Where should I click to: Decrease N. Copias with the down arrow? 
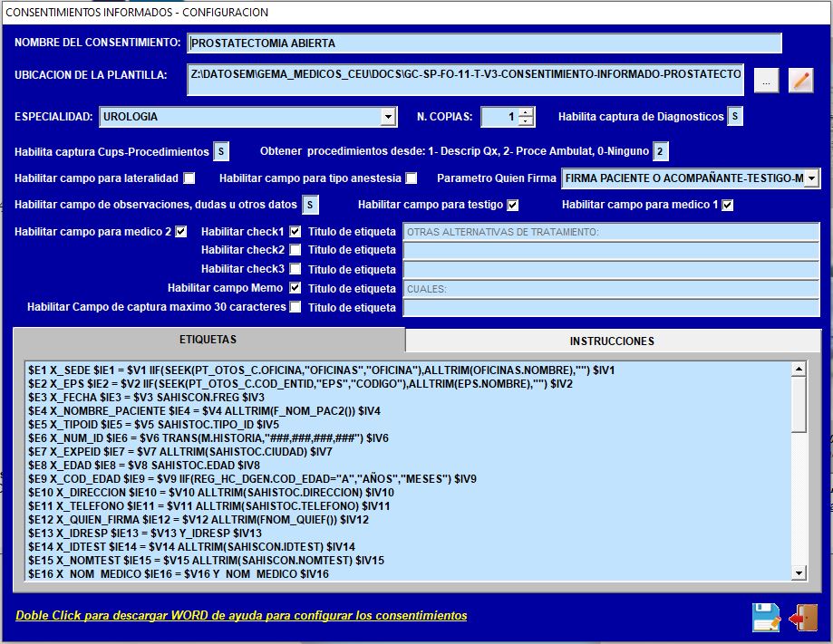(526, 121)
